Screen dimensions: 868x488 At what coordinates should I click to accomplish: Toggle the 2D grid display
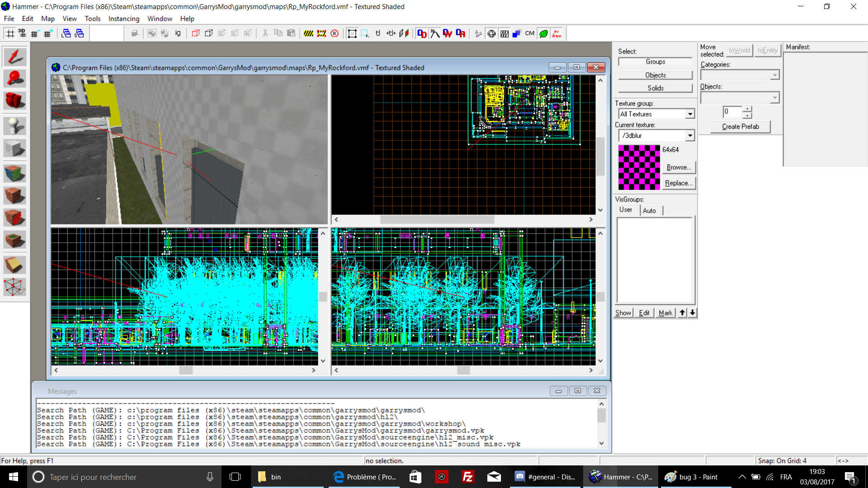tap(9, 33)
